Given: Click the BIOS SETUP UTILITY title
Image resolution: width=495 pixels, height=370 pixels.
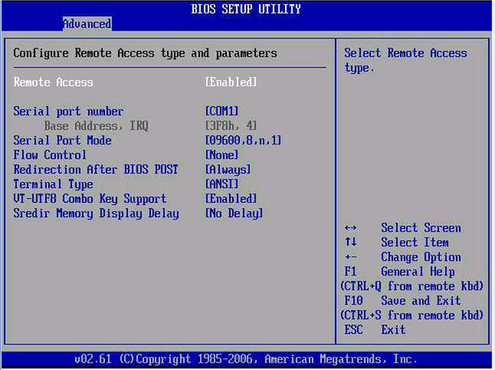Looking at the screenshot, I should click(x=246, y=9).
